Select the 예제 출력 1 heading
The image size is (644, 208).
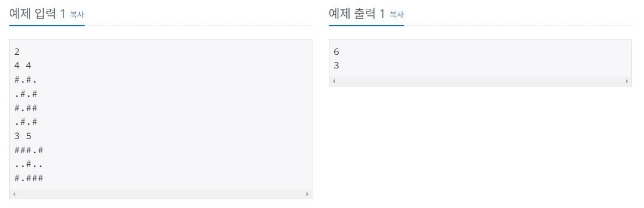pyautogui.click(x=357, y=14)
